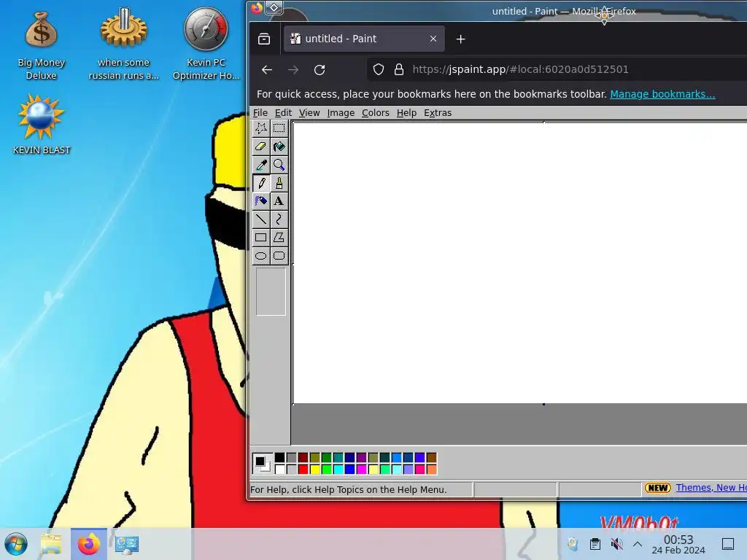Select the dark red (maroon) swatch
This screenshot has height=560, width=747.
[303, 458]
